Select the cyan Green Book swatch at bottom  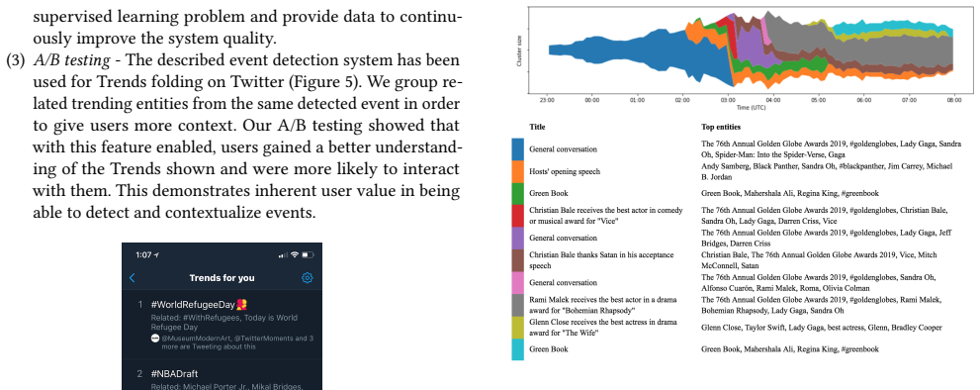pos(518,349)
